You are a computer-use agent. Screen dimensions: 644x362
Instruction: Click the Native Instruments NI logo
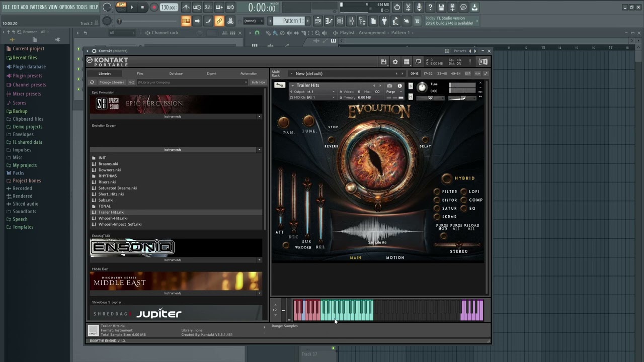(483, 62)
